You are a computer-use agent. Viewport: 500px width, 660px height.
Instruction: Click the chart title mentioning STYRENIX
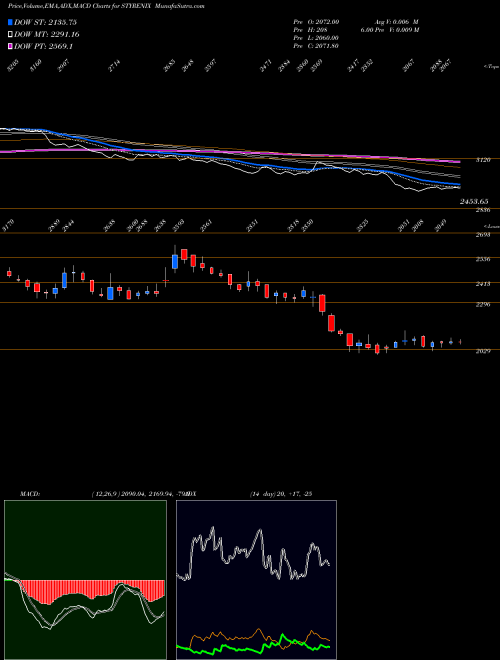pos(106,7)
